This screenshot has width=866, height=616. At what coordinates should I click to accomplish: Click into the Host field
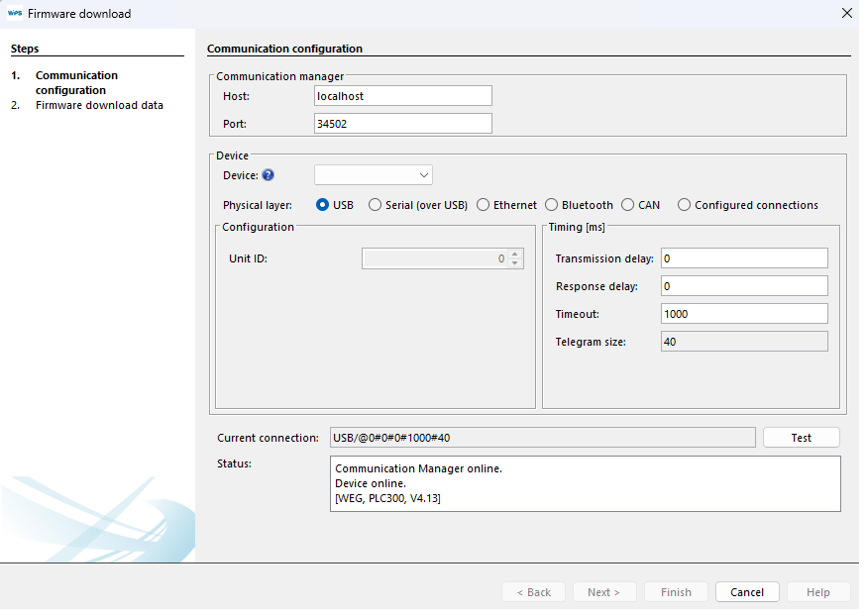(402, 96)
